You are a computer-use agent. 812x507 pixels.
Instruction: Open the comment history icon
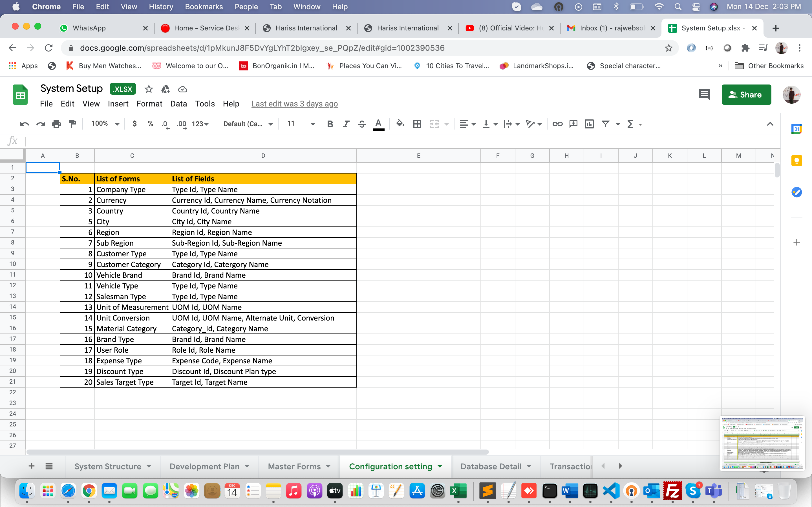704,95
